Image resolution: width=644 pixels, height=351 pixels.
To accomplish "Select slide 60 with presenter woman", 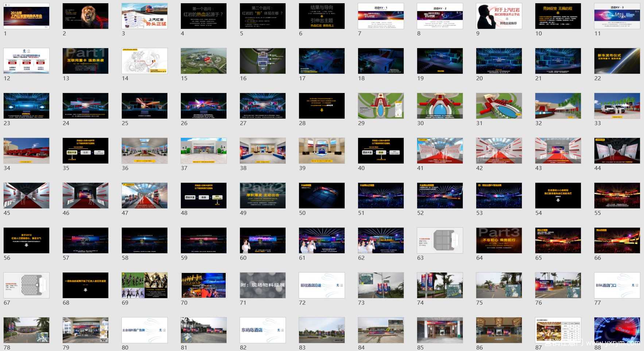I will coord(263,240).
